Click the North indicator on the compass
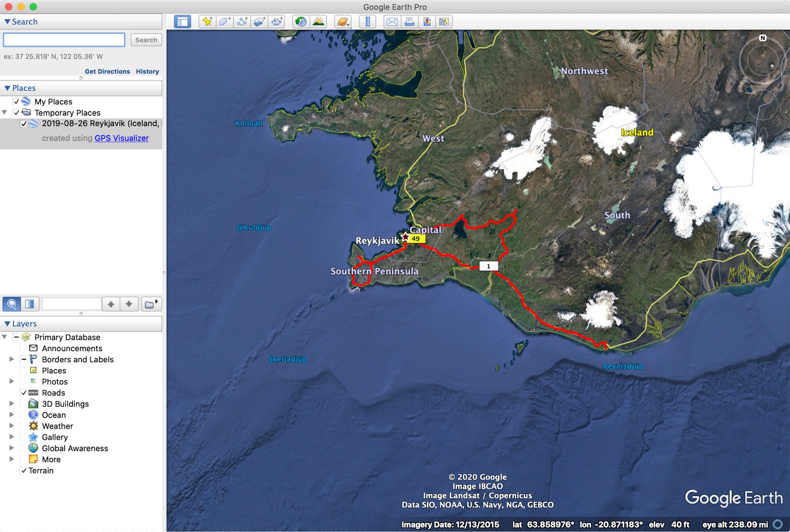This screenshot has height=532, width=790. click(x=763, y=38)
